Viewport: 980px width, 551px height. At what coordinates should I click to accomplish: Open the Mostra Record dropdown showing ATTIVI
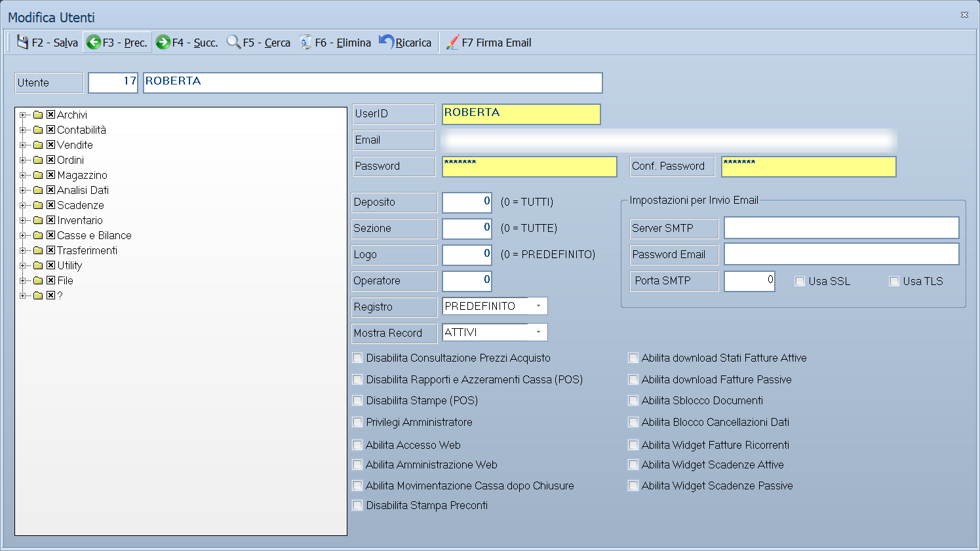[x=538, y=332]
